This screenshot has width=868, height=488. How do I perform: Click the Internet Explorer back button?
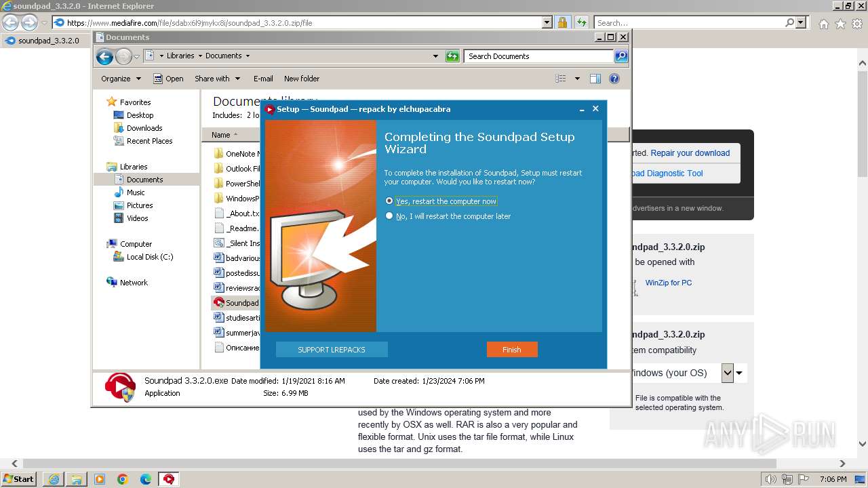(10, 22)
